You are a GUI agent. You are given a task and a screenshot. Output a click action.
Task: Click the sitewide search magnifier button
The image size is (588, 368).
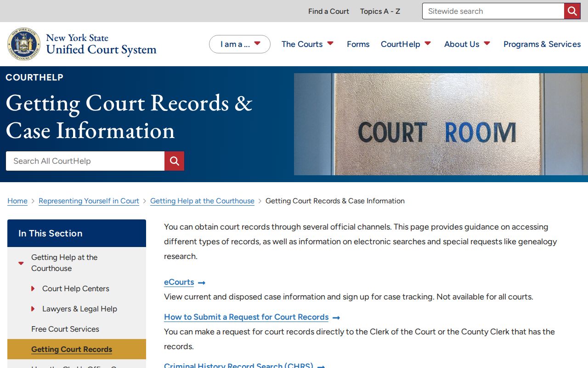[572, 11]
